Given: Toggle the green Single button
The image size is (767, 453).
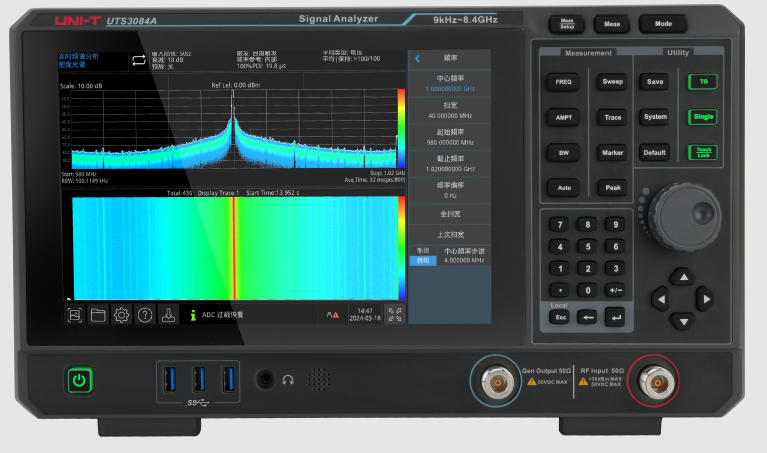Looking at the screenshot, I should 703,117.
